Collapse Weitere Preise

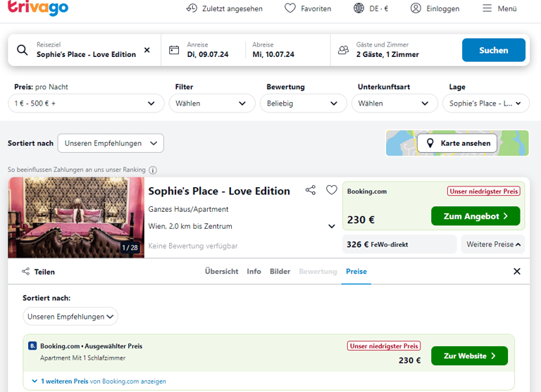[x=492, y=244]
